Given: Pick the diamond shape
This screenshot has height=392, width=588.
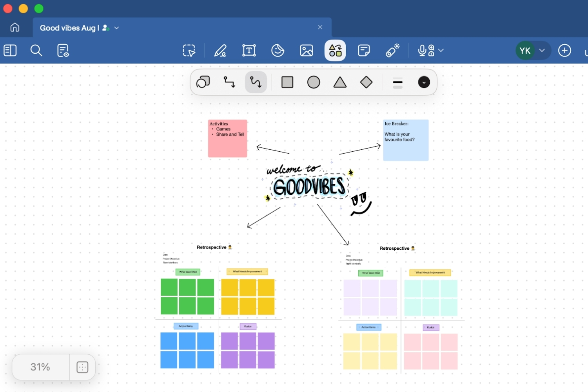Looking at the screenshot, I should coord(366,82).
